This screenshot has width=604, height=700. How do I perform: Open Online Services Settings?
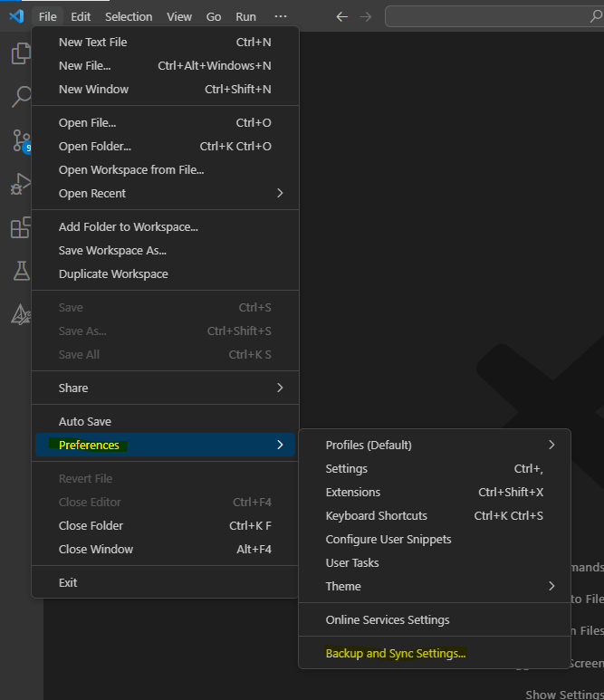tap(435, 620)
